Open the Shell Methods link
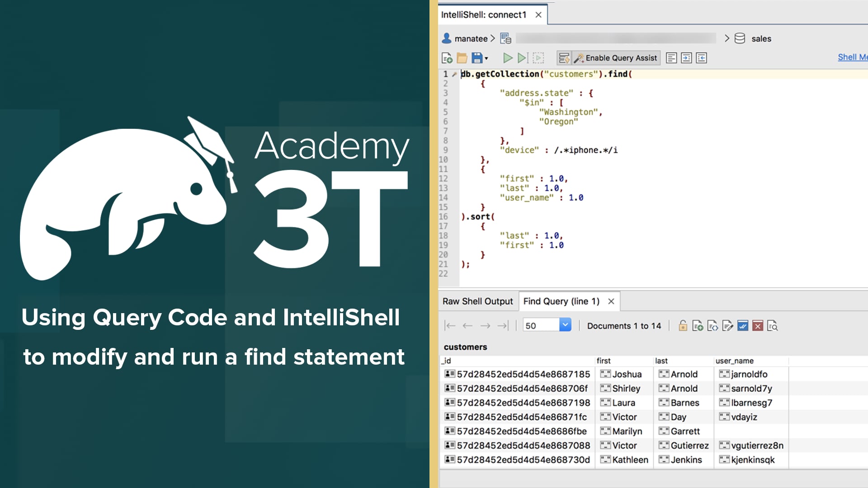Image resolution: width=868 pixels, height=488 pixels. click(853, 57)
